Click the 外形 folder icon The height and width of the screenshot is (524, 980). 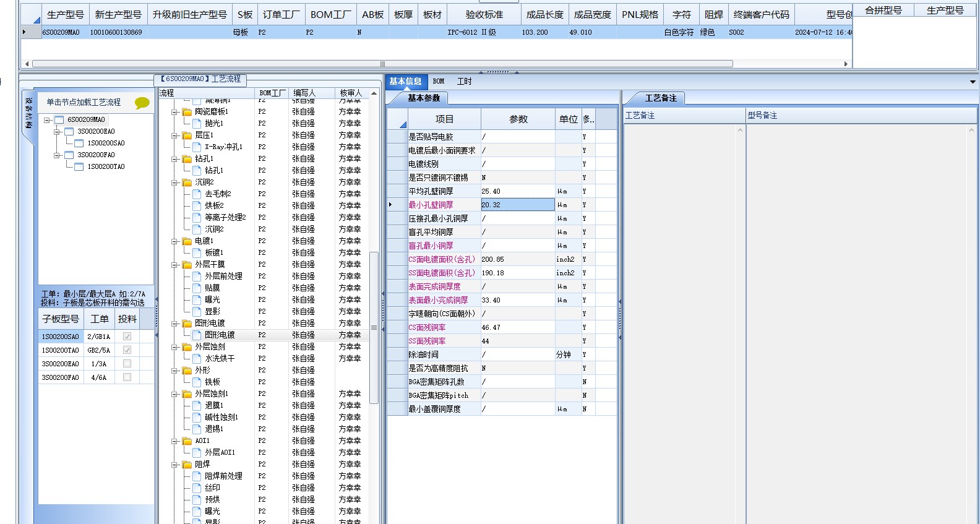[x=187, y=371]
